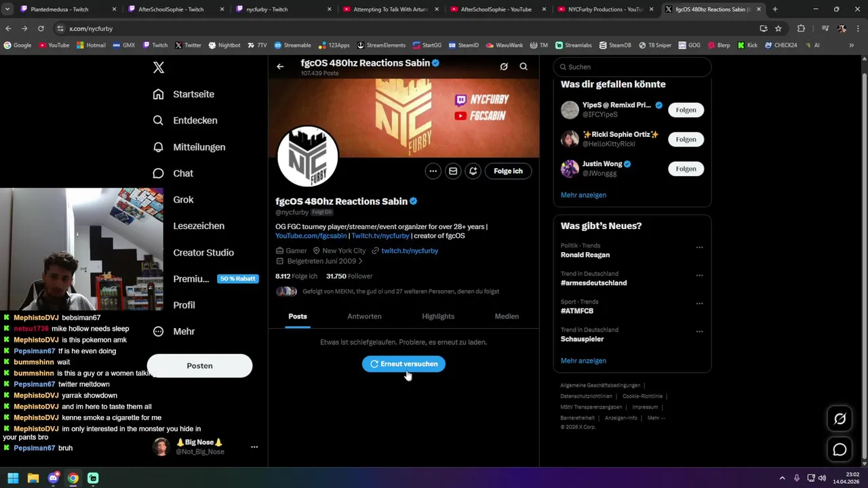Click the browser address bar
Image resolution: width=868 pixels, height=488 pixels.
(x=407, y=28)
